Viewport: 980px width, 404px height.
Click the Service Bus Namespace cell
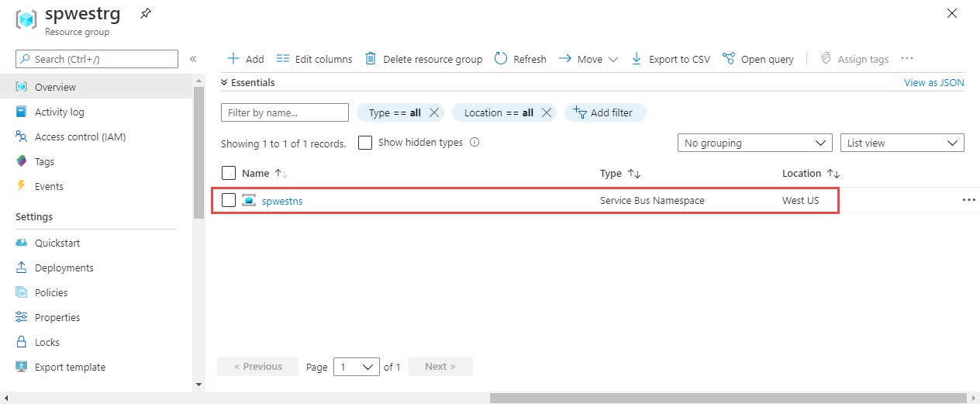(652, 200)
